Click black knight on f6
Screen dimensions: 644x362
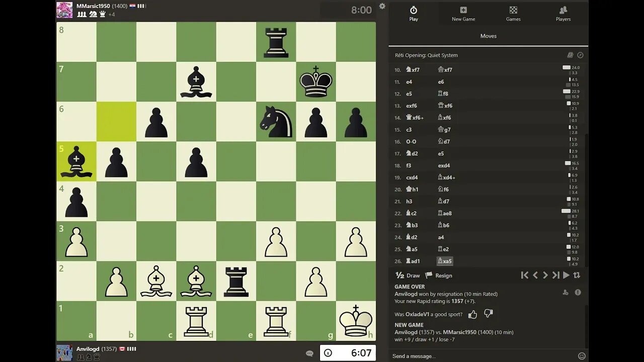click(276, 122)
